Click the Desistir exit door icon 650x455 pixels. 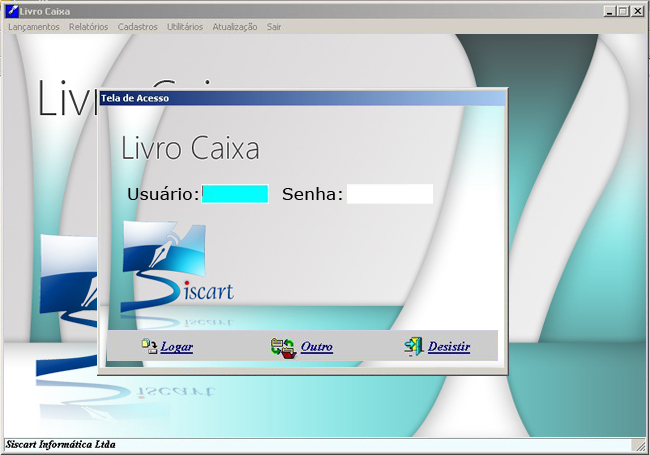point(414,347)
